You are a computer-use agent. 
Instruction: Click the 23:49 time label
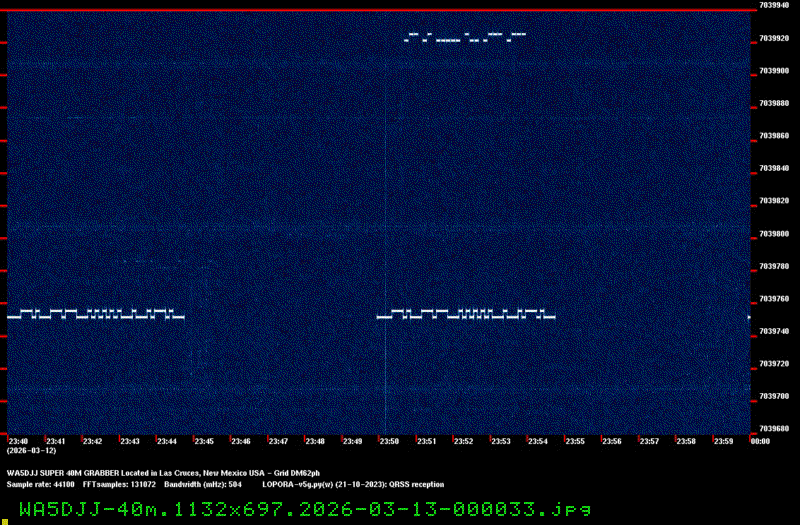point(352,441)
